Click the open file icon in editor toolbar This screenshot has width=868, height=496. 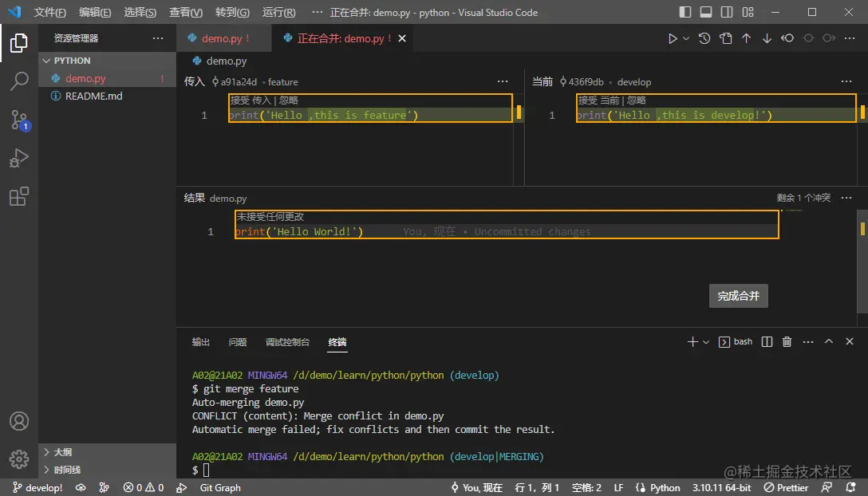pyautogui.click(x=725, y=38)
